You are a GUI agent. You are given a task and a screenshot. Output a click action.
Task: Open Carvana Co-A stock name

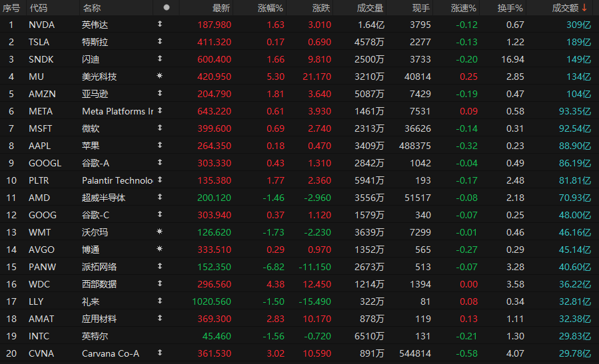pos(111,354)
